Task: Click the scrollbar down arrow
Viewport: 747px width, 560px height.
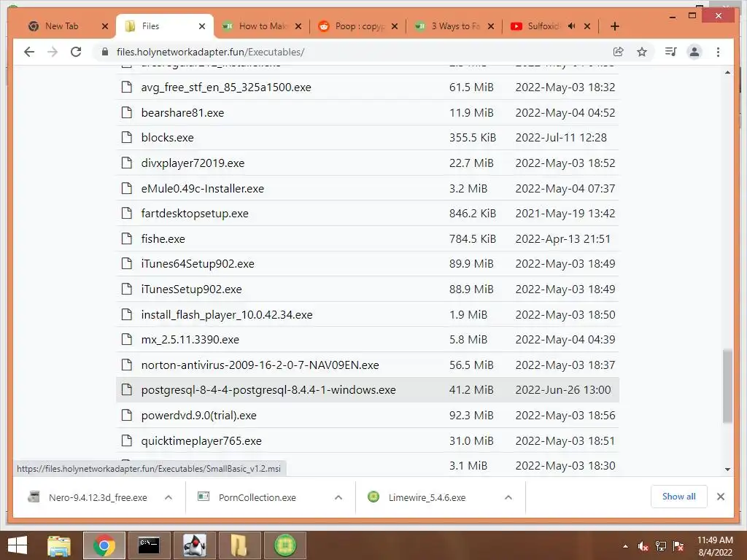Action: click(727, 470)
